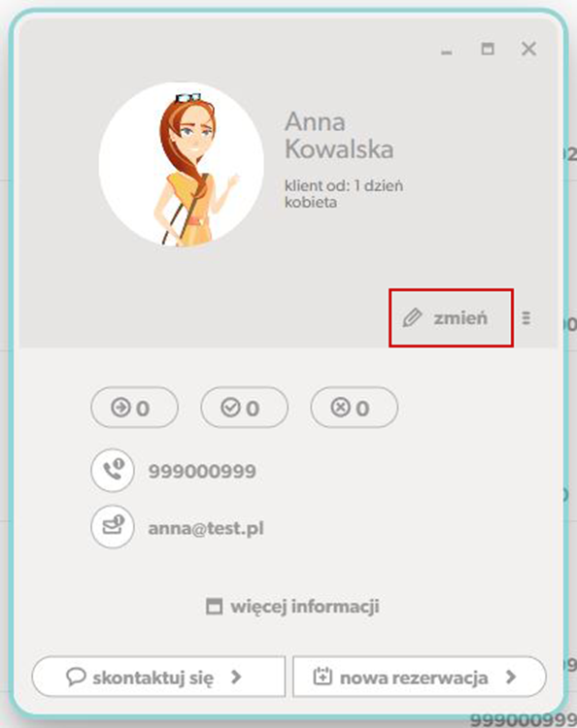Click the phone call icon

pyautogui.click(x=113, y=471)
